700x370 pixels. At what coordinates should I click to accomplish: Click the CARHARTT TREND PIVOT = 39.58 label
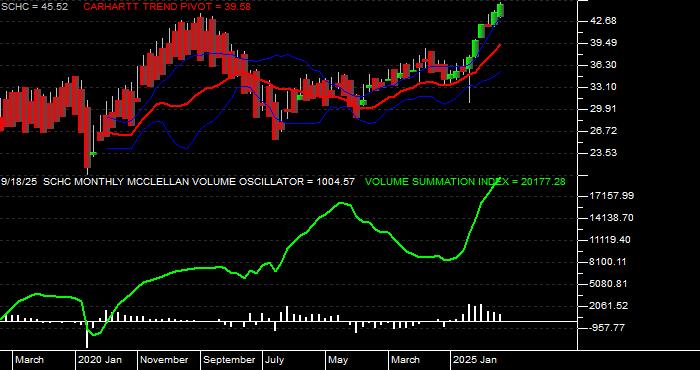(x=167, y=7)
